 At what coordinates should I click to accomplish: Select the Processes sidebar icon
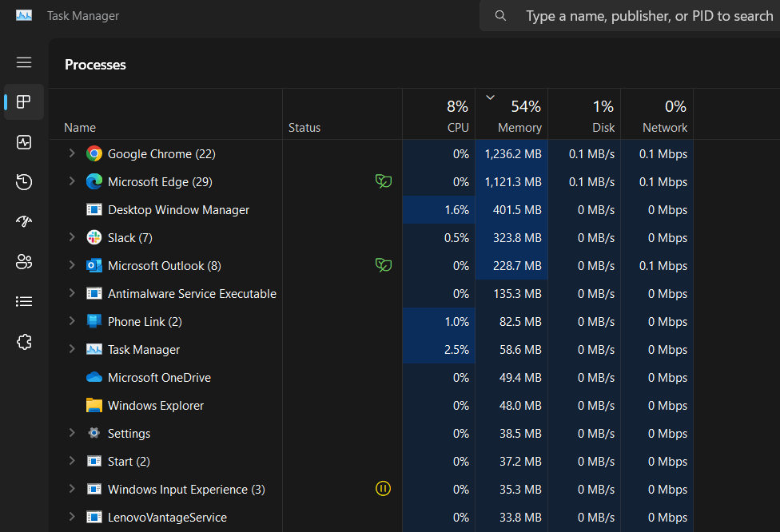(x=24, y=102)
